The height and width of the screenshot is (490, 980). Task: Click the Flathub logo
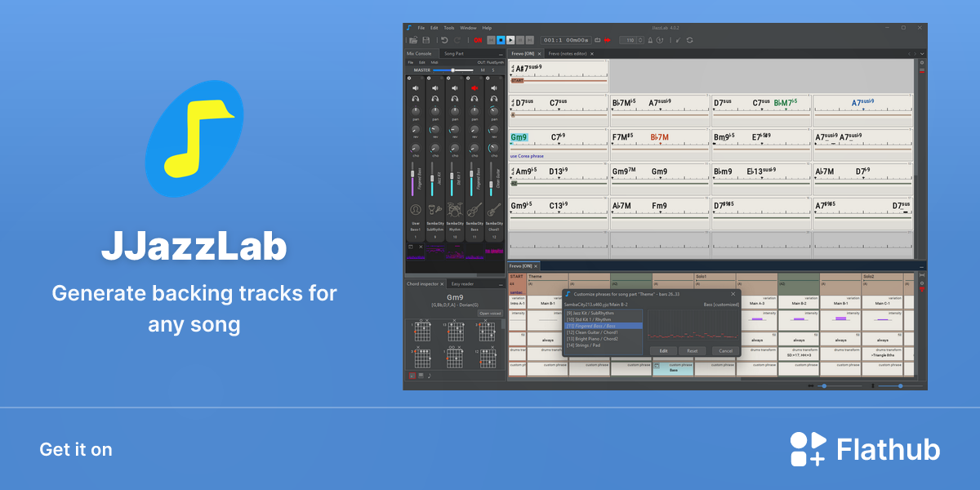pos(865,449)
